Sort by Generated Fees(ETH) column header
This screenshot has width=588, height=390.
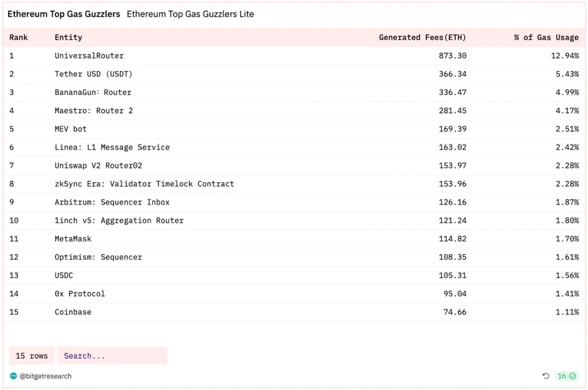tap(422, 37)
